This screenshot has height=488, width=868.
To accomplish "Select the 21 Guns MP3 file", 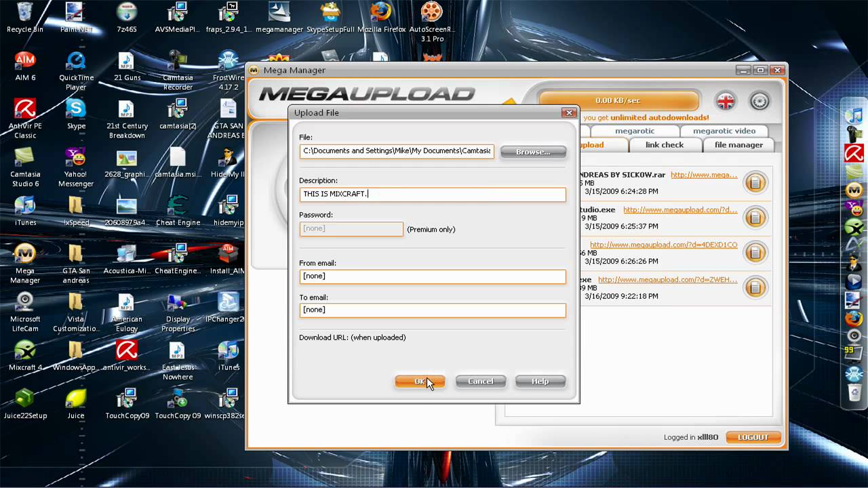I will click(127, 66).
